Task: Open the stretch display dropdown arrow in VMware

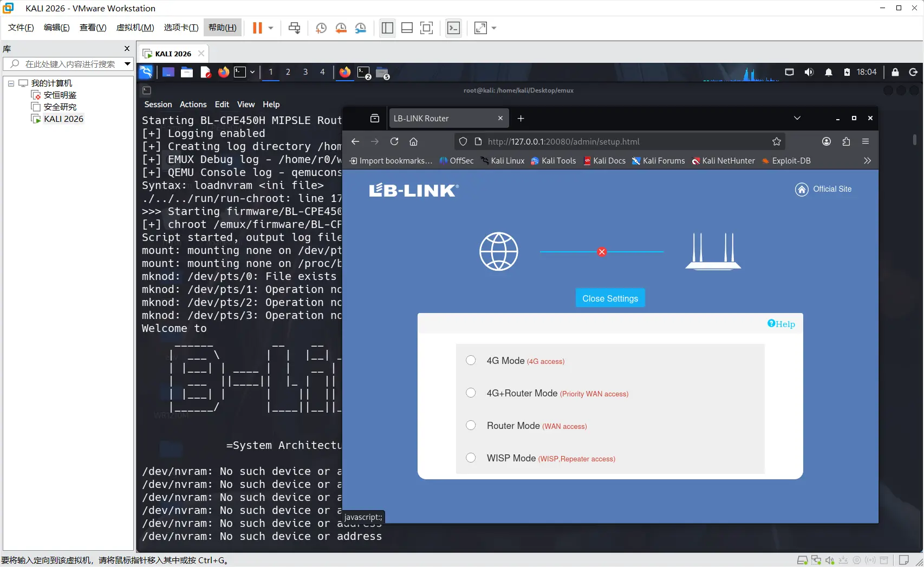Action: [x=494, y=28]
